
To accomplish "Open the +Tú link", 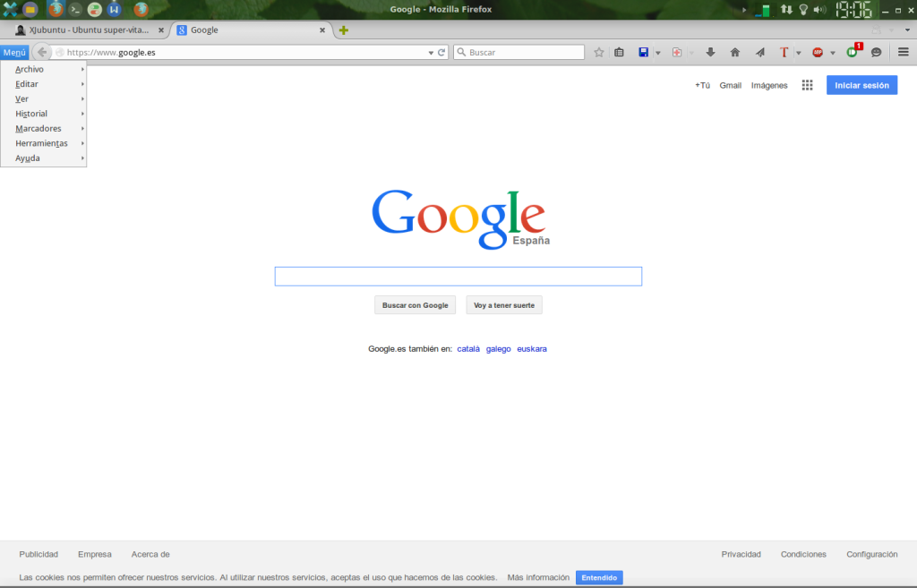I will [702, 85].
